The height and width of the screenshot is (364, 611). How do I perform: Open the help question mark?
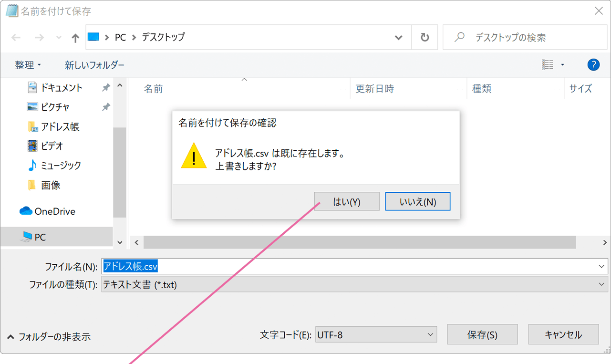[593, 64]
